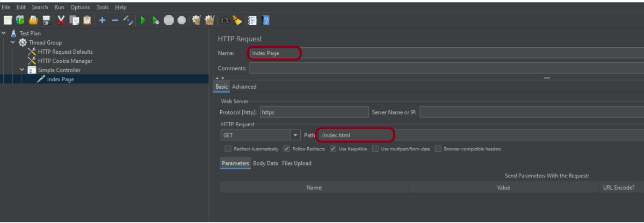
Task: Enable Redirect Automatically checkbox
Action: click(x=228, y=149)
